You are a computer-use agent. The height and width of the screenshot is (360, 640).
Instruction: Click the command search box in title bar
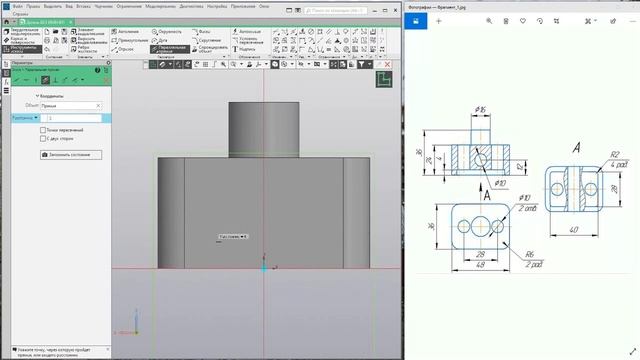(336, 10)
